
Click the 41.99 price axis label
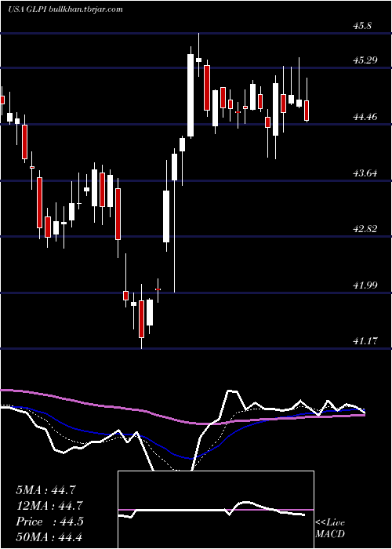point(365,285)
